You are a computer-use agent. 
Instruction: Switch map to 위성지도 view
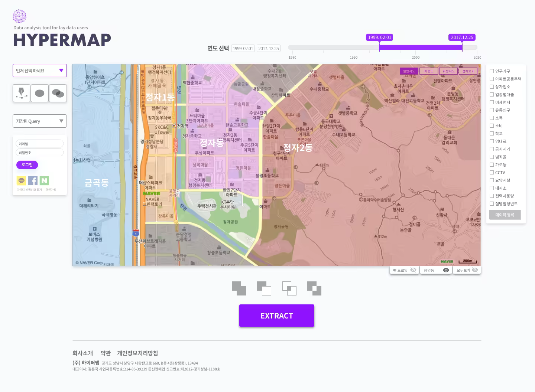[x=448, y=71]
